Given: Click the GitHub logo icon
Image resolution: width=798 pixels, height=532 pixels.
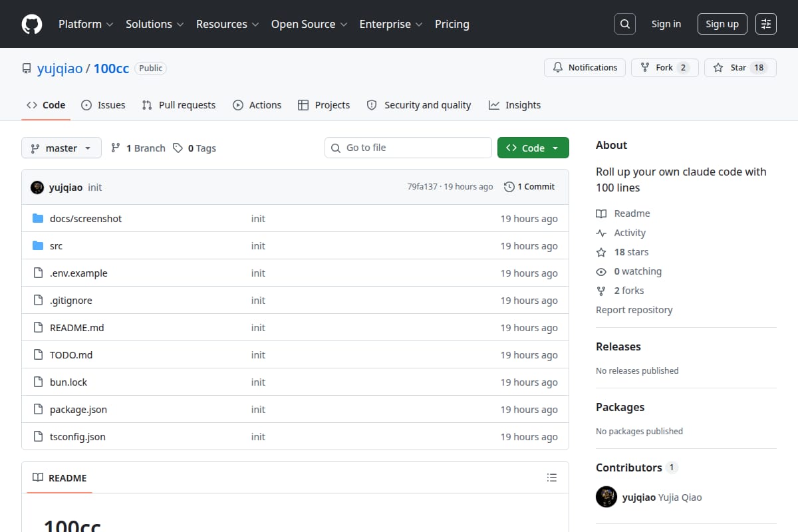Looking at the screenshot, I should (32, 24).
